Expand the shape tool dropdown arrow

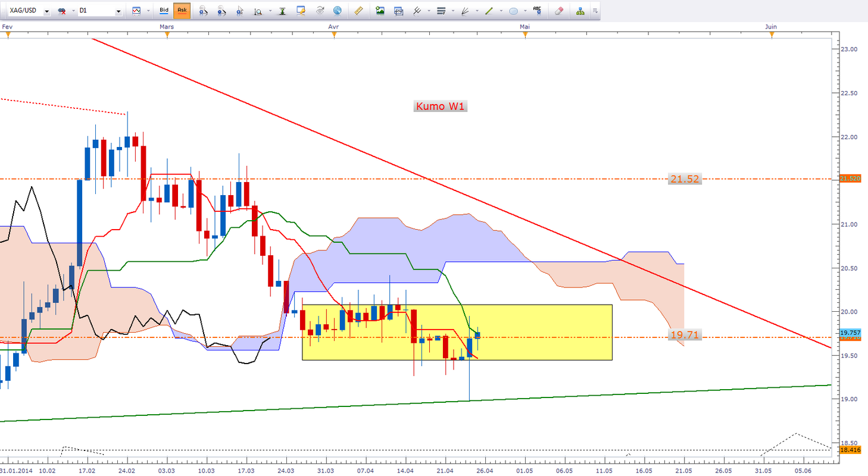(524, 11)
